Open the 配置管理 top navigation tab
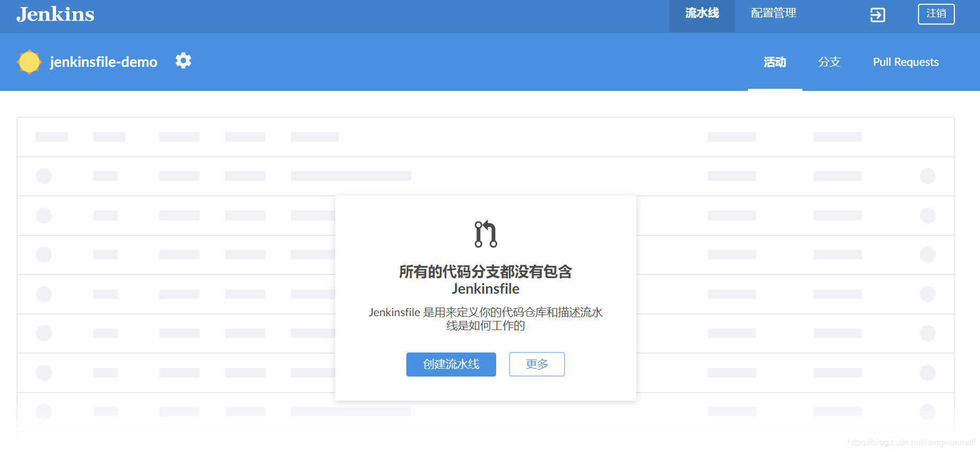 click(773, 13)
